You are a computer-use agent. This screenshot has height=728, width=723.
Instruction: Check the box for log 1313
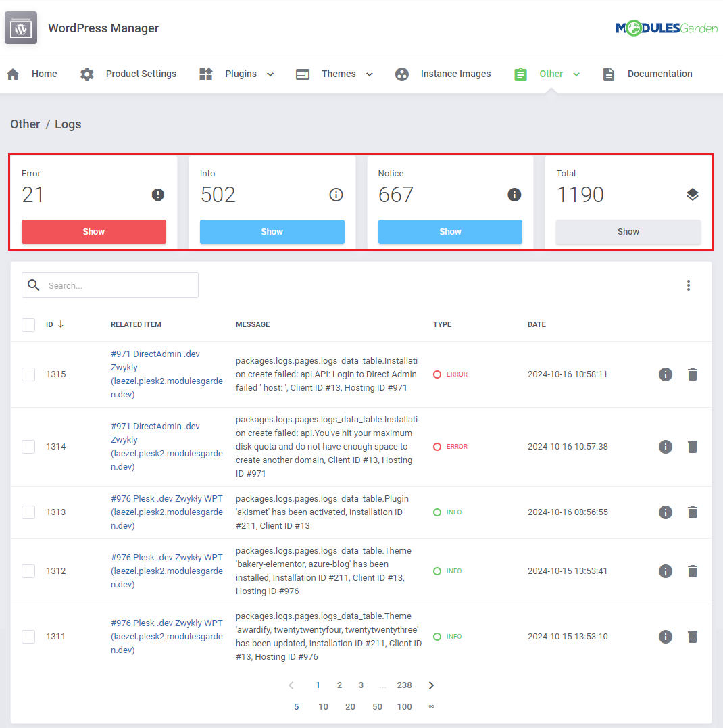[x=28, y=512]
